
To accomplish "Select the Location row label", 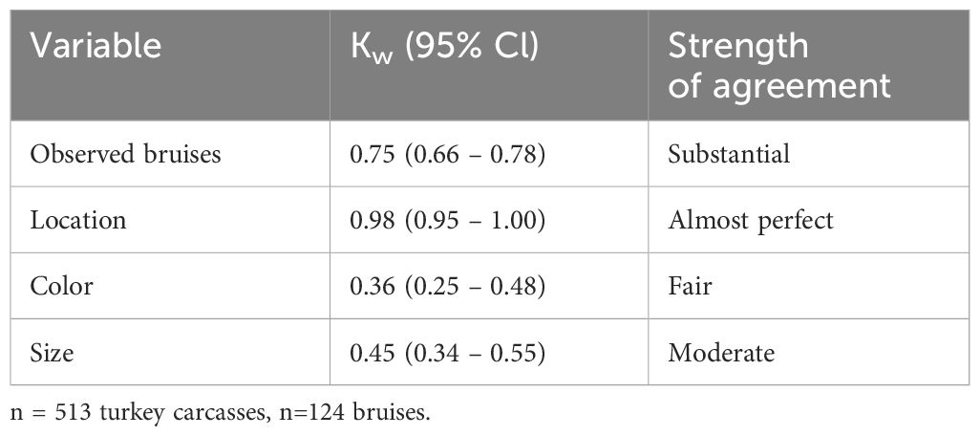I will [x=78, y=220].
